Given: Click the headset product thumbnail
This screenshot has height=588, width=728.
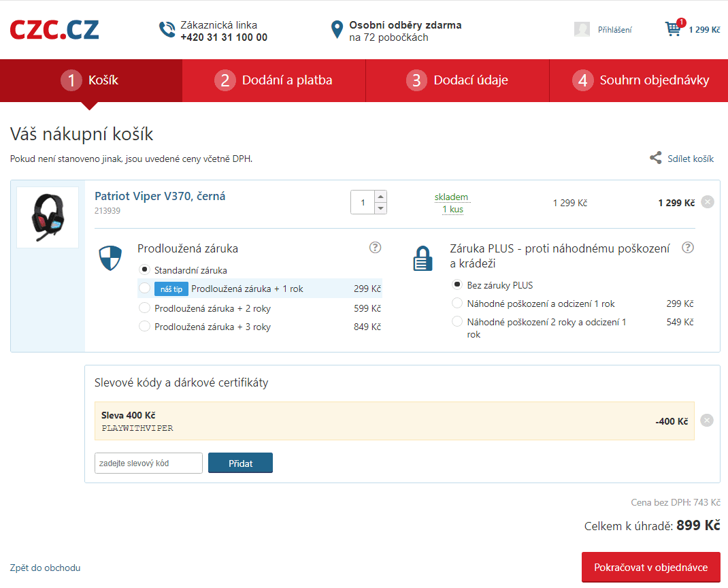Looking at the screenshot, I should pos(48,217).
